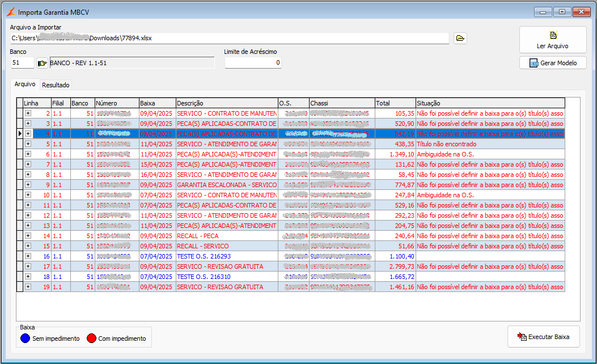This screenshot has width=597, height=364.
Task: Click the red Com impedimento color circle
Action: click(91, 338)
